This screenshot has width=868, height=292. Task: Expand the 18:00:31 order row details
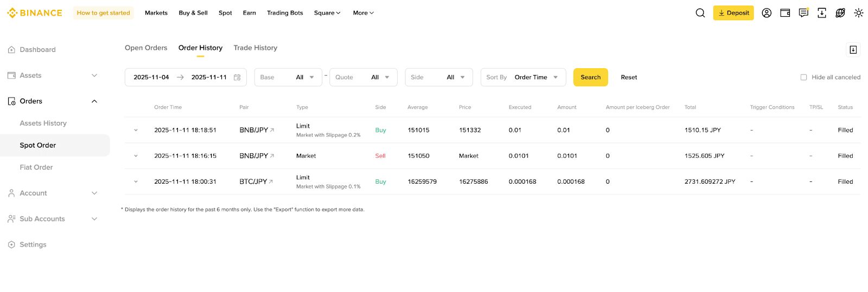click(x=136, y=181)
